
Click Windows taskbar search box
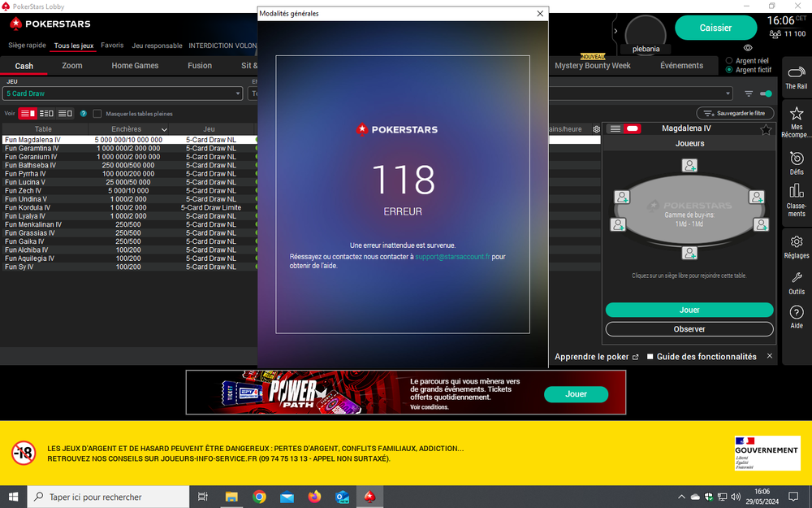click(108, 497)
